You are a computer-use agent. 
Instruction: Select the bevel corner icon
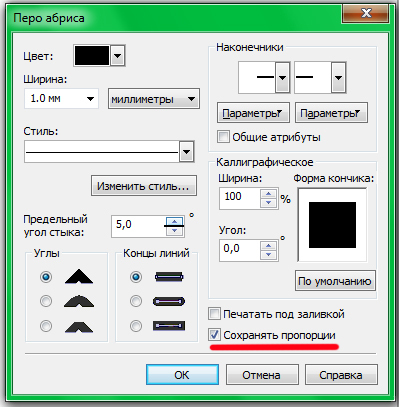click(x=79, y=327)
